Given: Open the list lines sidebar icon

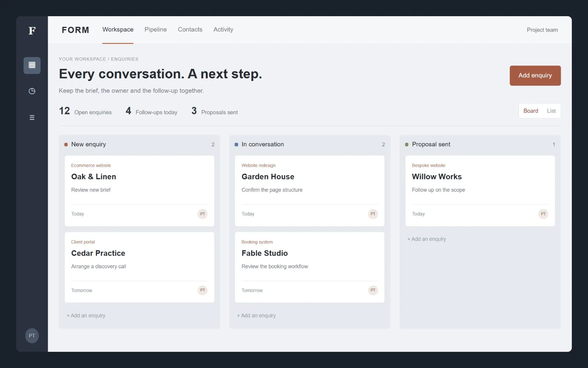Looking at the screenshot, I should click(32, 117).
